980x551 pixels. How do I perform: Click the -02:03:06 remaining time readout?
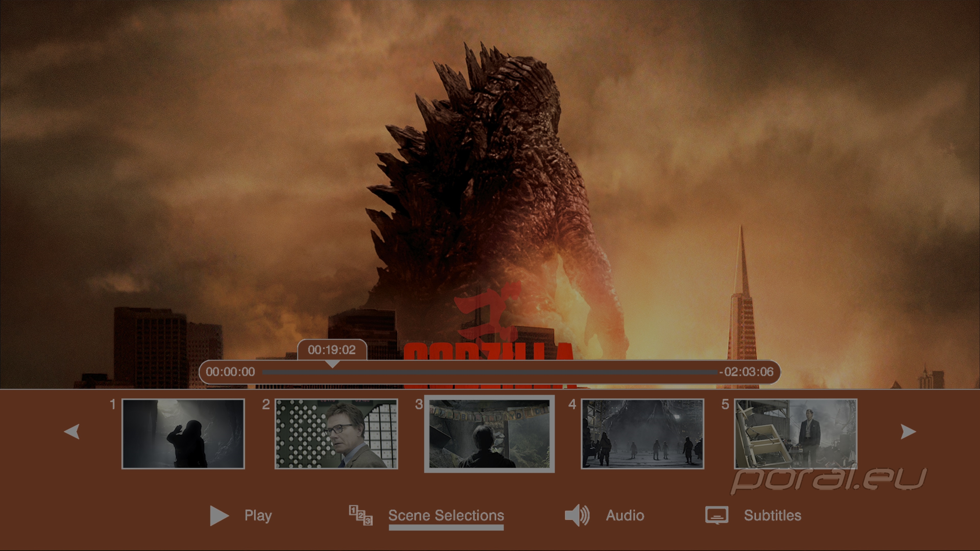click(746, 372)
